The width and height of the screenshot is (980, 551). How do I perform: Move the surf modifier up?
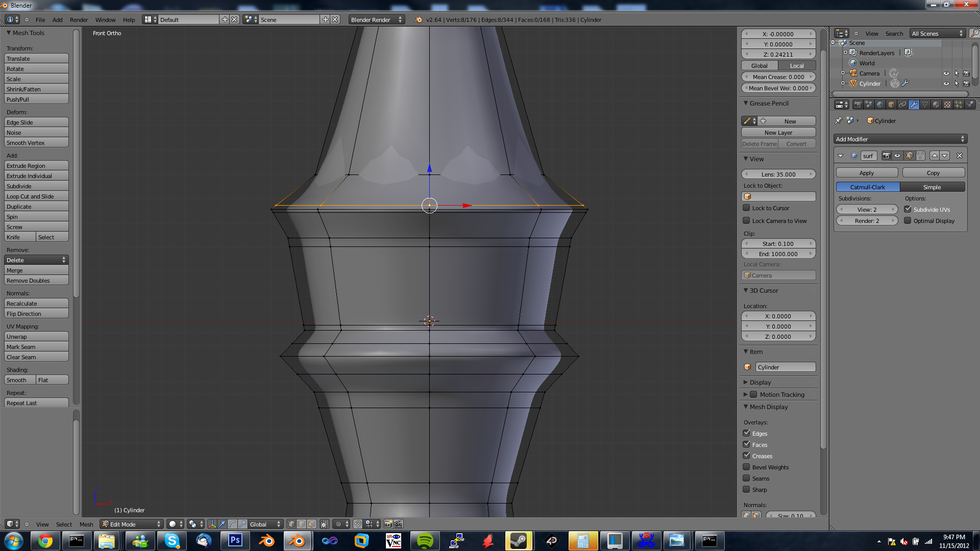click(935, 156)
